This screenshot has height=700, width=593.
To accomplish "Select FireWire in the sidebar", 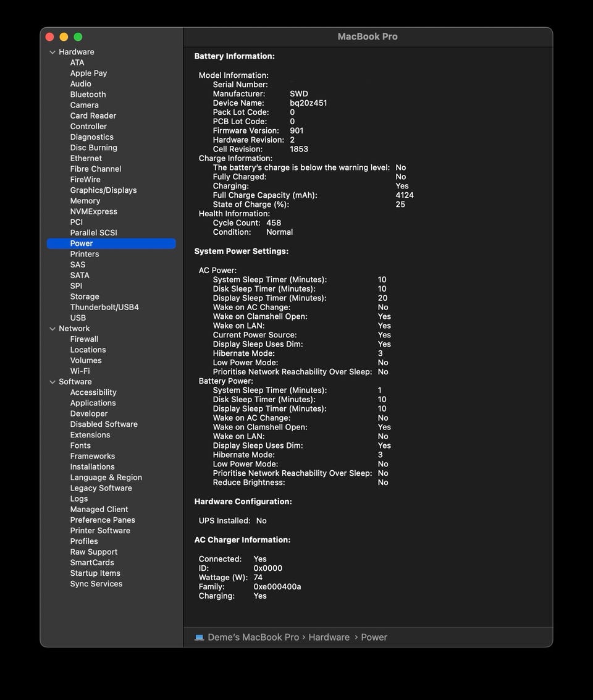I will [85, 179].
